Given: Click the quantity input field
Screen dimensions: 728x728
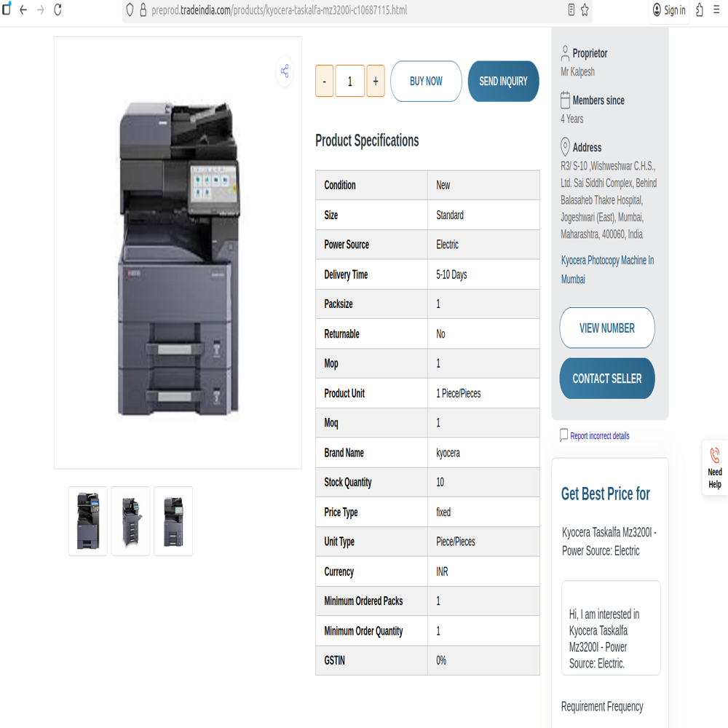Looking at the screenshot, I should (350, 82).
